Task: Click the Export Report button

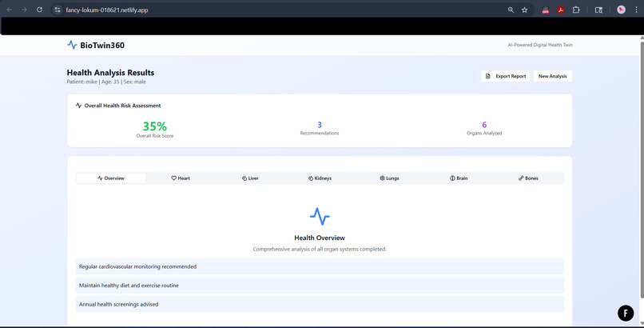Action: click(506, 76)
